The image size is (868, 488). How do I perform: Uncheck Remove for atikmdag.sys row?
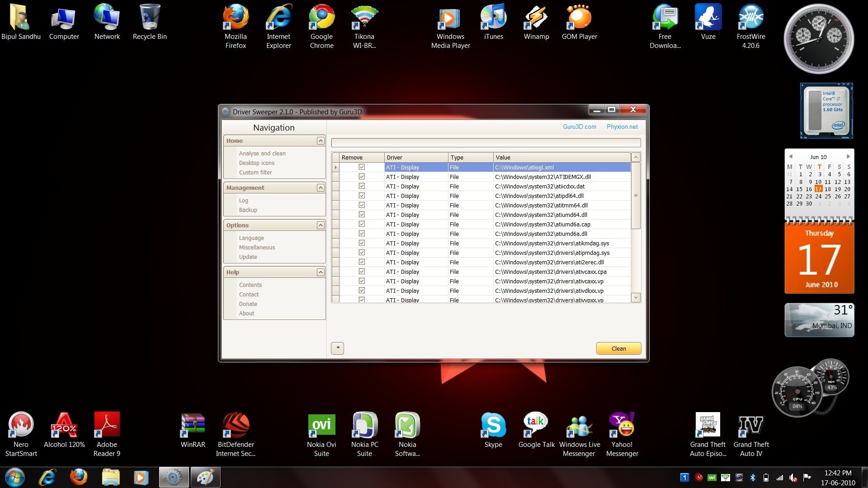click(x=362, y=243)
